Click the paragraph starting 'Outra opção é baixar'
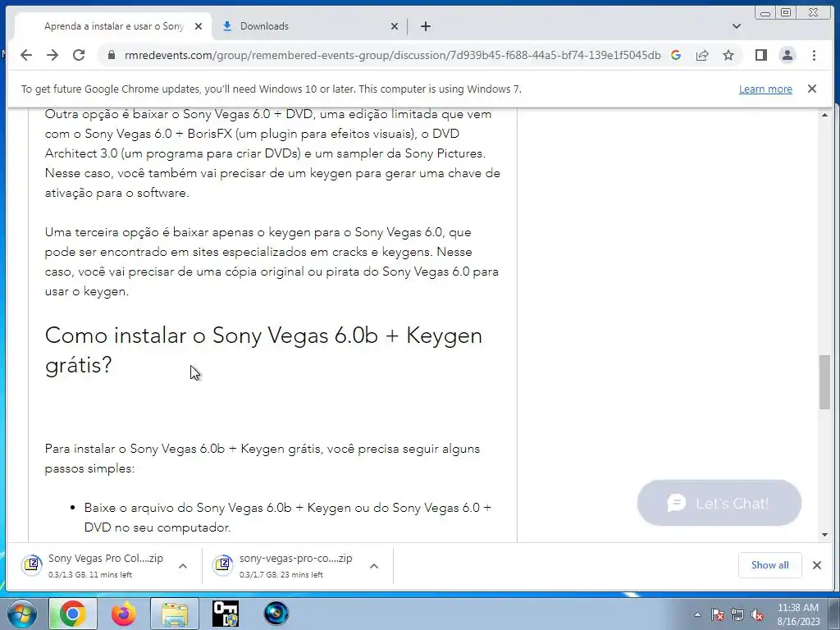Image resolution: width=840 pixels, height=630 pixels. (272, 153)
